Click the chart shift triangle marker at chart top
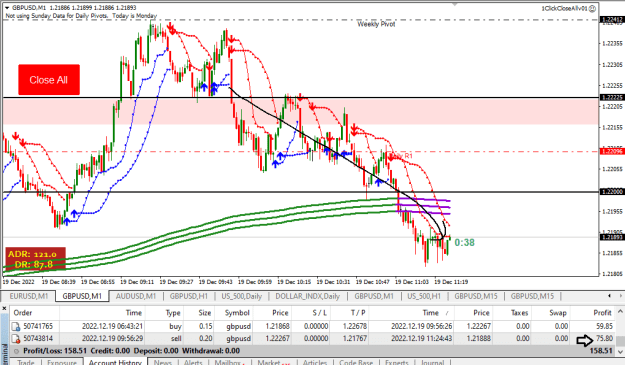This screenshot has width=625, height=365. pyautogui.click(x=455, y=4)
